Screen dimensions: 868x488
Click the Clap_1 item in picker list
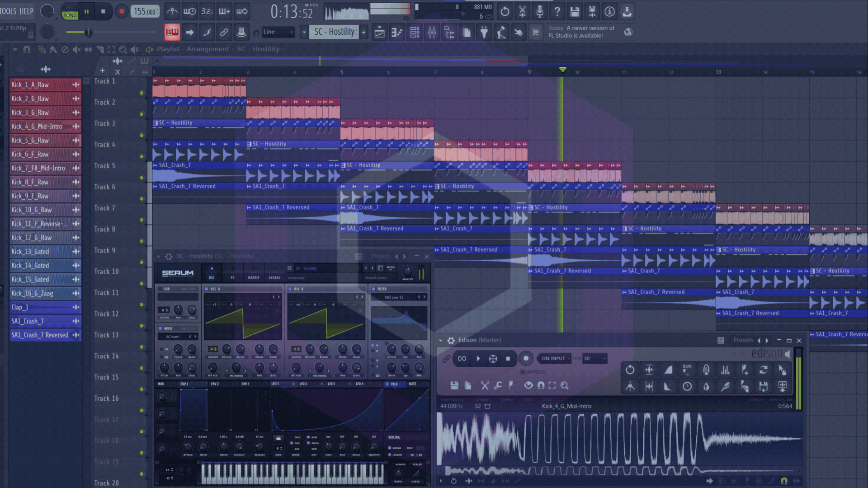pyautogui.click(x=45, y=307)
